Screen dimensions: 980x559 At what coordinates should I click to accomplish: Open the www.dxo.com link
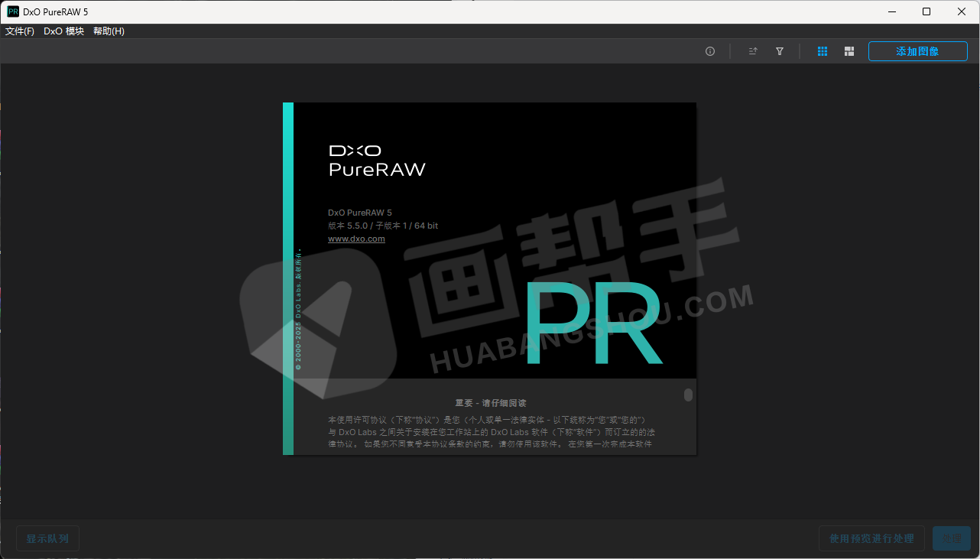[x=356, y=239]
